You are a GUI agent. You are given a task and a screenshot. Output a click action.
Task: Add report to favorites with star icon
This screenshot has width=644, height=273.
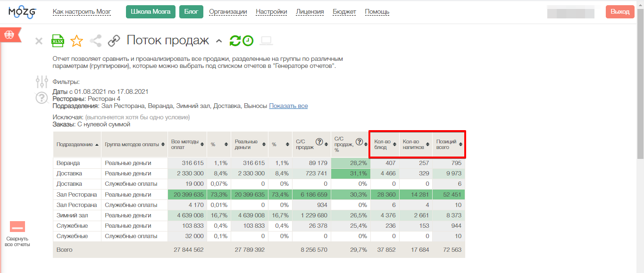[76, 41]
